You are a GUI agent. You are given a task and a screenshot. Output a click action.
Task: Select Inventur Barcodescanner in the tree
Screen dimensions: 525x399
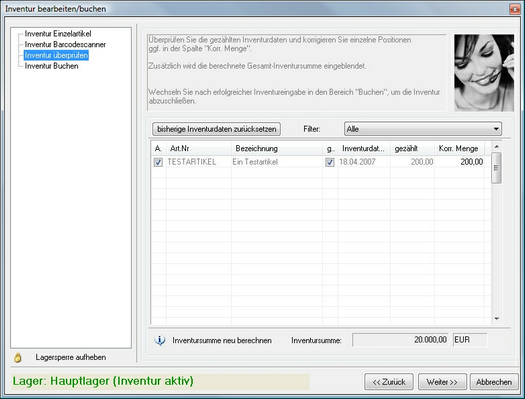click(x=65, y=45)
